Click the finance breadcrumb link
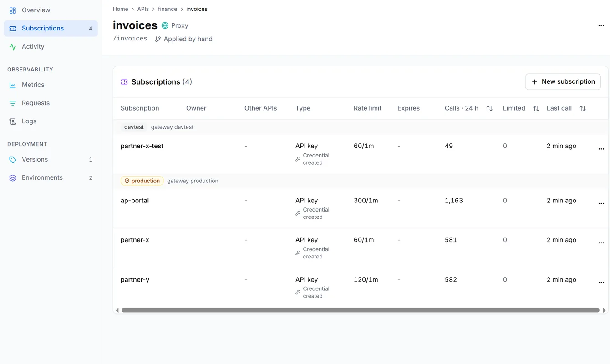610x364 pixels. [168, 9]
